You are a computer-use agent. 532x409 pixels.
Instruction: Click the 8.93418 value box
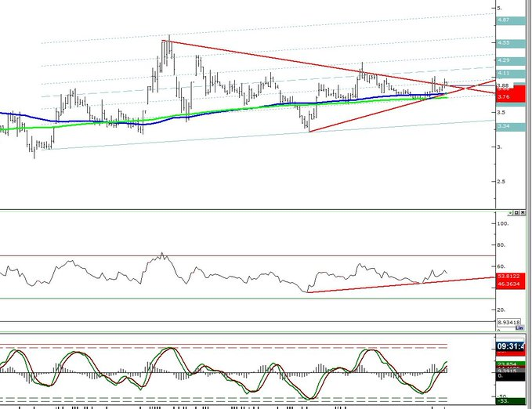tap(509, 322)
